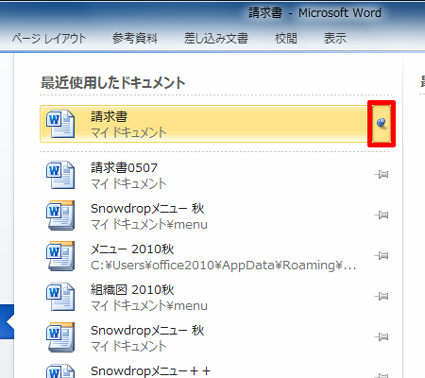Image resolution: width=425 pixels, height=378 pixels.
Task: Click icon of Snowdropメニュー 秋 in マイ ドキュメント
Action: pos(60,337)
